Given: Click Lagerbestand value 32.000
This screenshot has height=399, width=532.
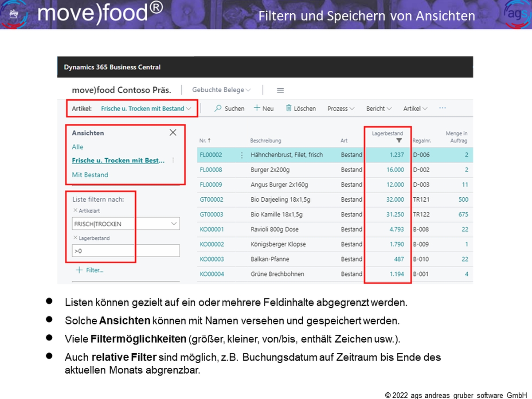Looking at the screenshot, I should [395, 199].
